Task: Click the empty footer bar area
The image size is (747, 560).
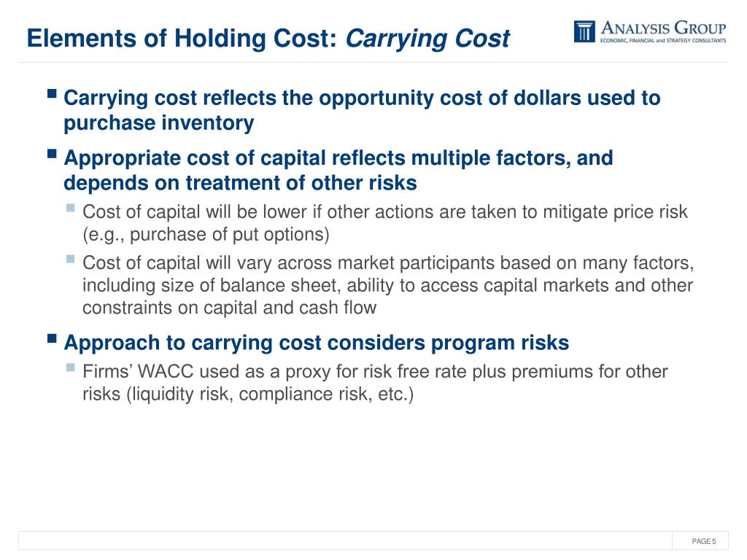Action: [345, 541]
